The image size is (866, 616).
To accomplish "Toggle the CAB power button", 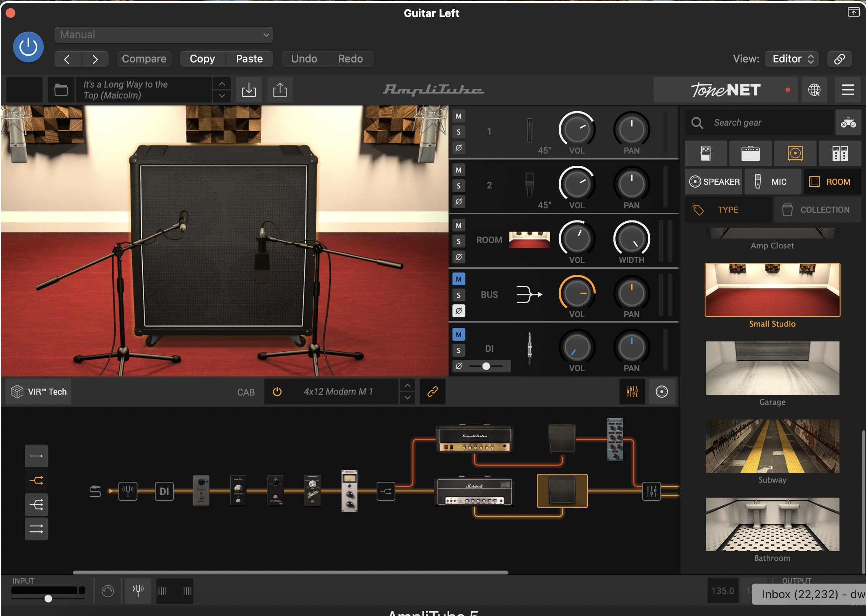I will click(277, 392).
